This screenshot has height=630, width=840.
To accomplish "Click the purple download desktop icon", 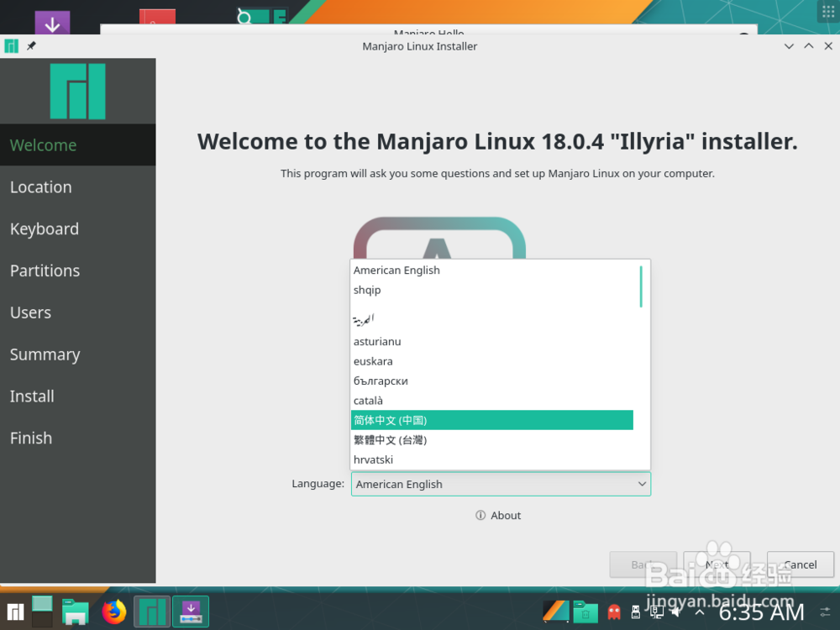I will pyautogui.click(x=52, y=23).
